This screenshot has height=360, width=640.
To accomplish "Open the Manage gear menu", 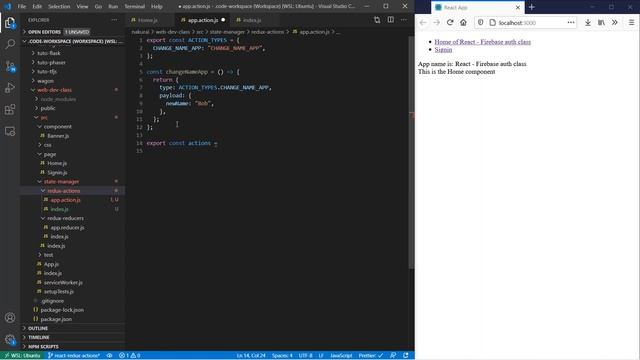I will pyautogui.click(x=10, y=339).
